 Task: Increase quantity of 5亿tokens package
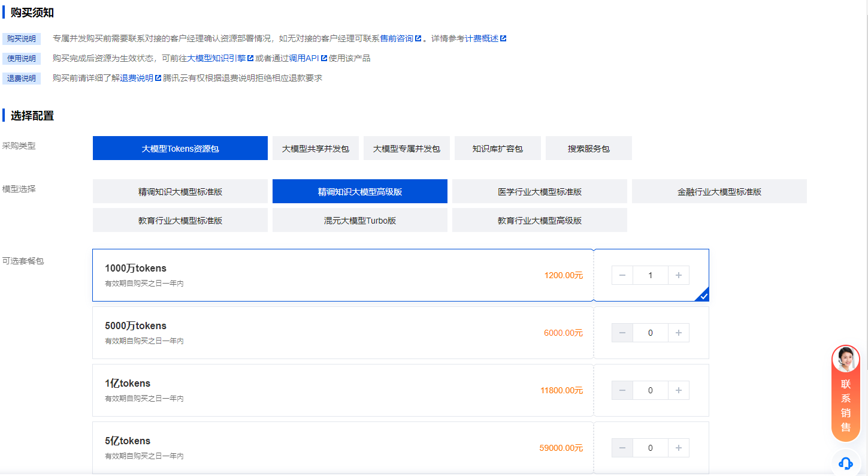click(x=679, y=448)
